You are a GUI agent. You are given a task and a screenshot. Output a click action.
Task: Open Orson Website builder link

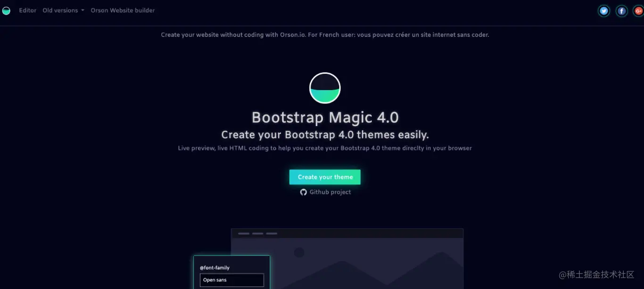(x=123, y=10)
